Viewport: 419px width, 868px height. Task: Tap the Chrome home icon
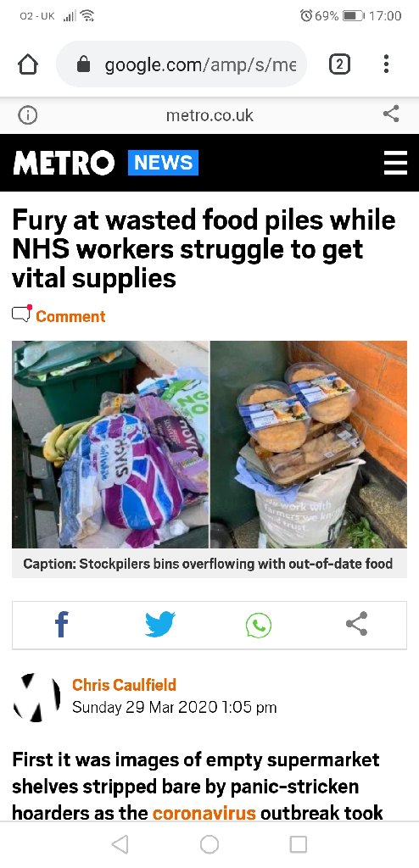click(x=28, y=64)
